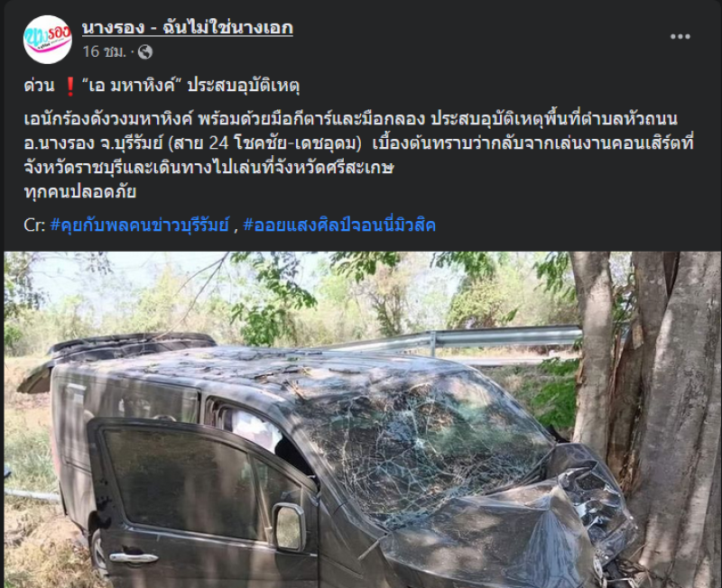Click the post body paragraph about อ.นางรอง

coord(358,143)
